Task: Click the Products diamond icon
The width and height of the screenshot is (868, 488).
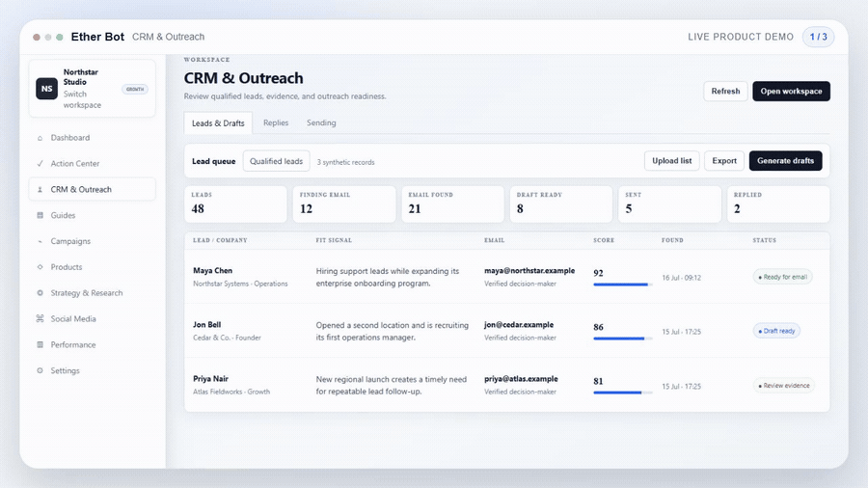Action: tap(40, 267)
